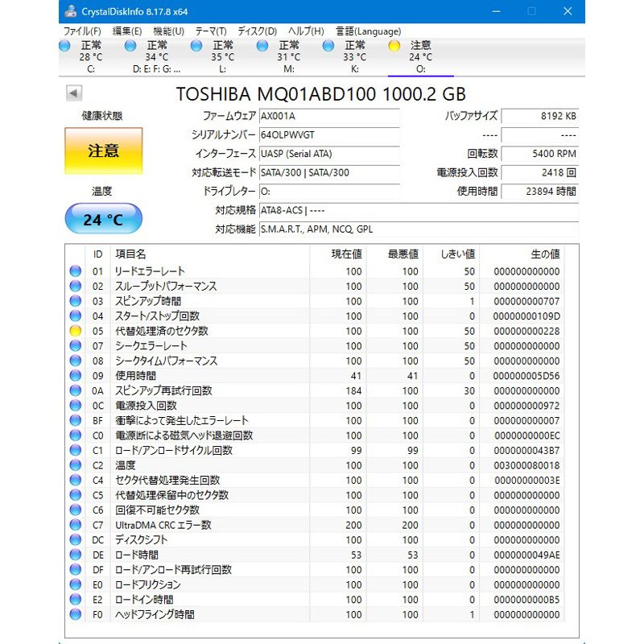The height and width of the screenshot is (644, 644).
Task: Select the 回復不可能セクタ数 row
Action: click(315, 510)
